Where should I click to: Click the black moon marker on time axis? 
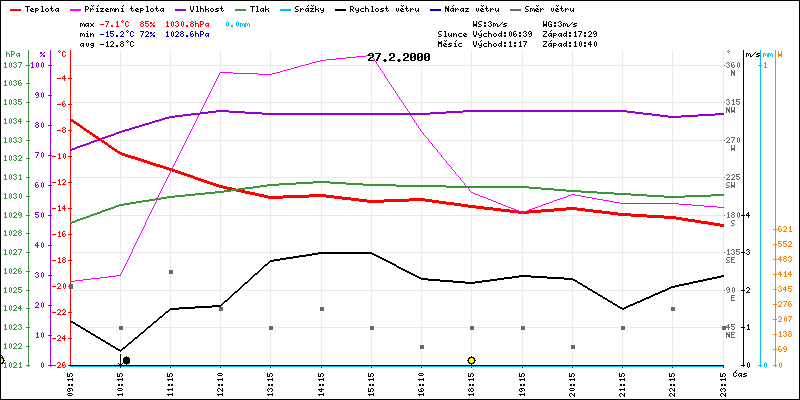pos(126,360)
